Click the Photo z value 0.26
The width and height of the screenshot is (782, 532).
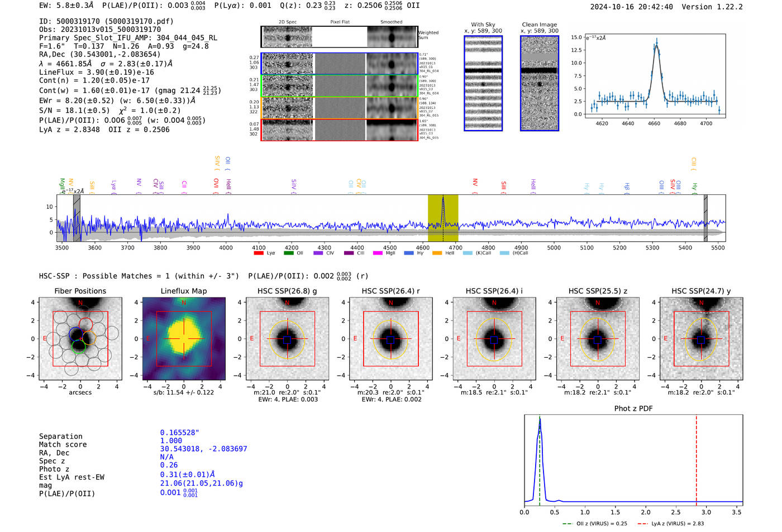pos(169,465)
